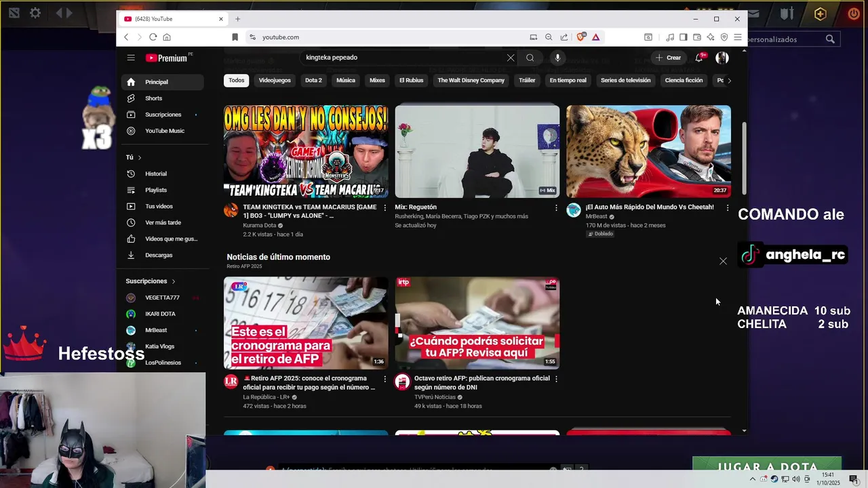Select the Series de televisión chip
The height and width of the screenshot is (488, 868).
(x=625, y=81)
